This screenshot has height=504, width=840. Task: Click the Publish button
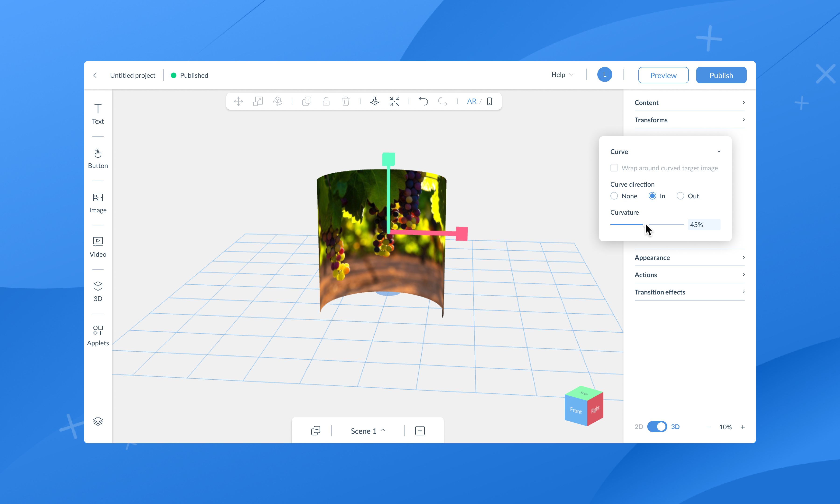[x=721, y=75]
